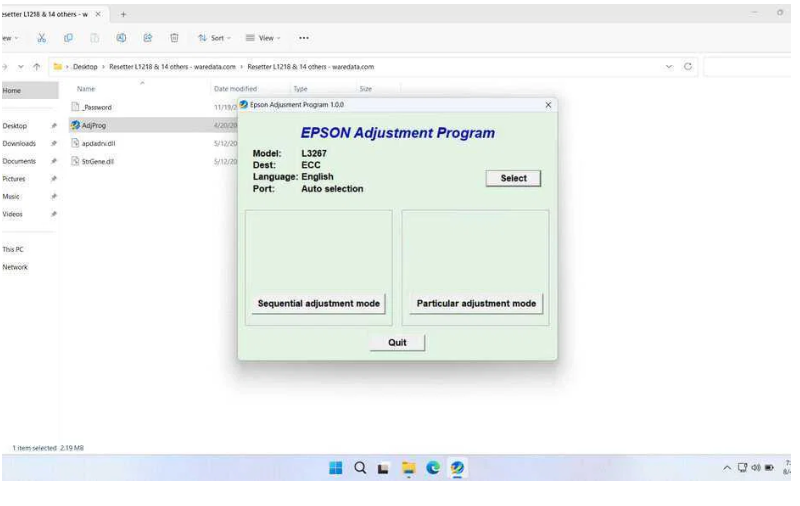Expand the address bar history chevron
Viewport: 800px width, 506px height.
point(669,66)
